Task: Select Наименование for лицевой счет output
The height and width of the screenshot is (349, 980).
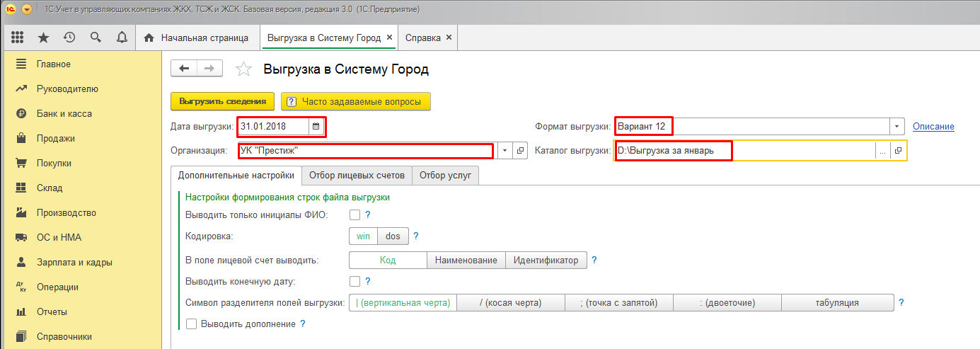Action: (x=466, y=261)
